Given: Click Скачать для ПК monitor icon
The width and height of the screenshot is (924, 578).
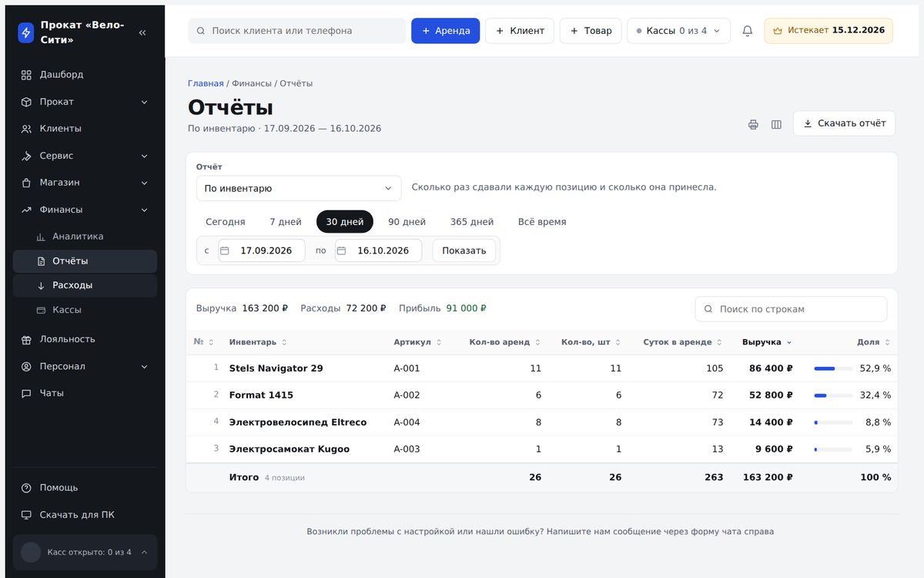Looking at the screenshot, I should coord(26,515).
